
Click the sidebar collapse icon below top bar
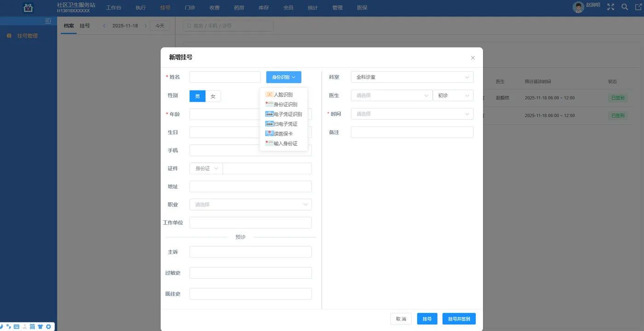(48, 20)
